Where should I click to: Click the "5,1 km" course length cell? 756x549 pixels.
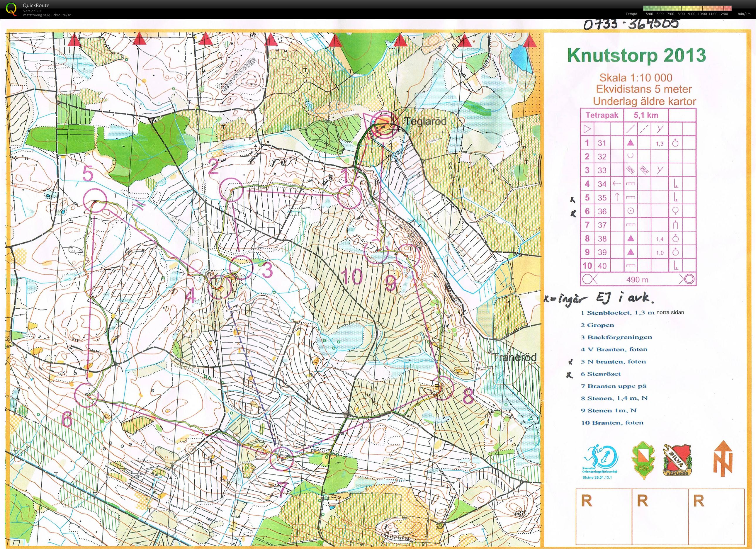pos(646,115)
